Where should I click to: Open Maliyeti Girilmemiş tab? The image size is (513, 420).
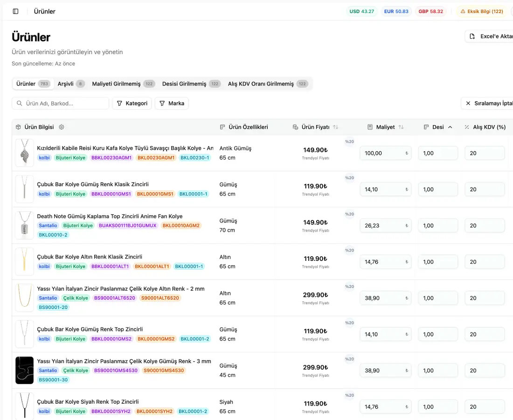(123, 84)
